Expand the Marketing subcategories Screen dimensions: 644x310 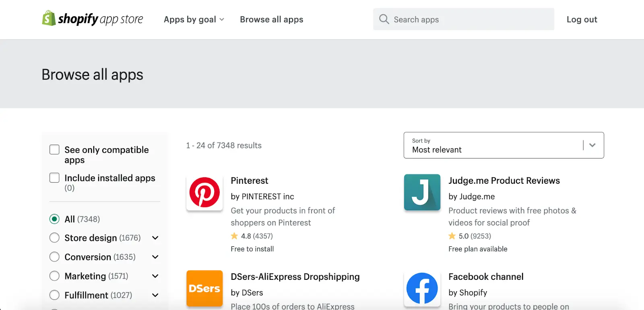point(155,276)
